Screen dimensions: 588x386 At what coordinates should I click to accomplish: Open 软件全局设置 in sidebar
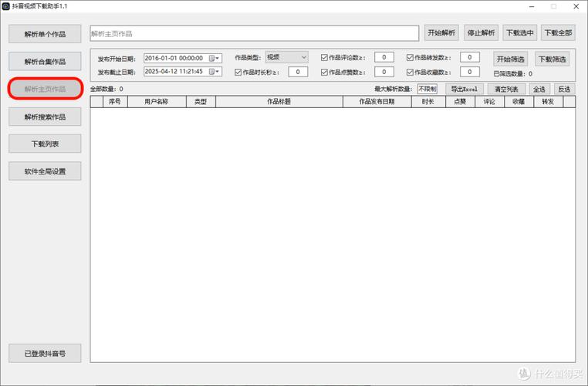tap(45, 171)
